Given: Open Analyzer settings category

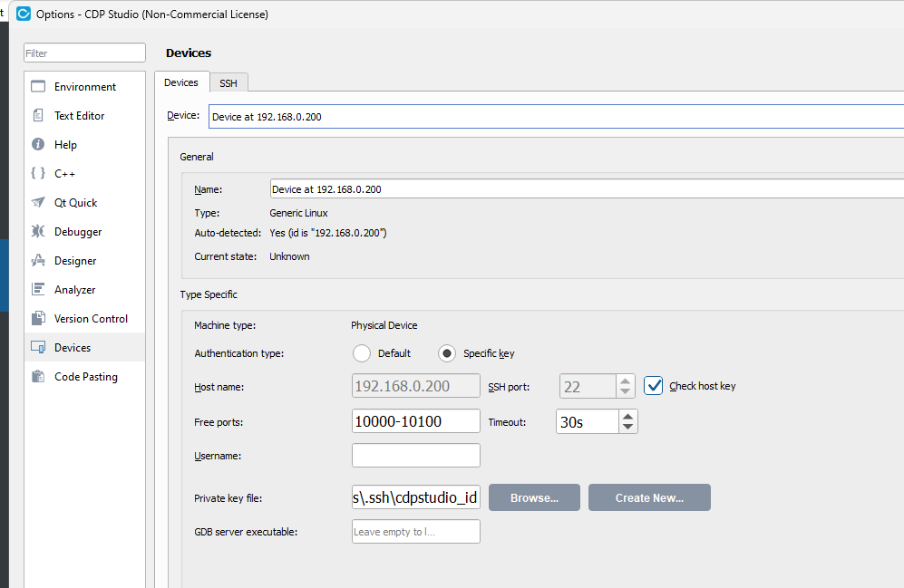Looking at the screenshot, I should tap(84, 289).
